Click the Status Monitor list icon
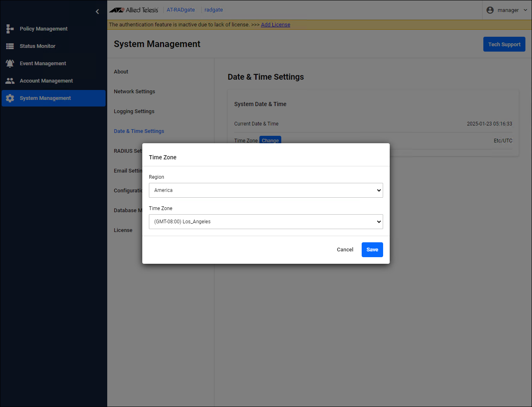The image size is (532, 407). [x=10, y=46]
